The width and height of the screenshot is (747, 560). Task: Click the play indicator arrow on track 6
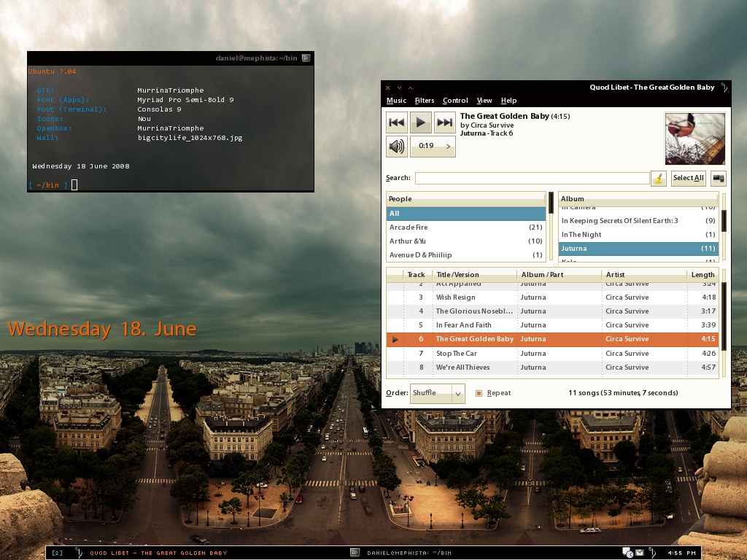coord(395,340)
